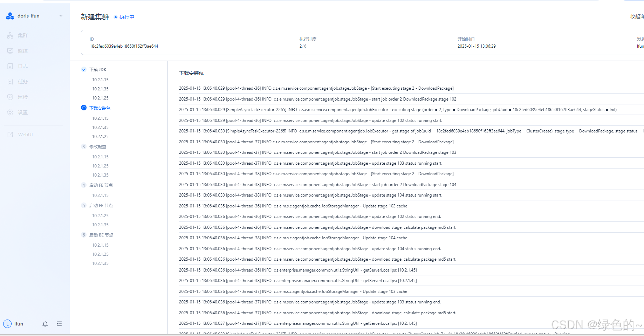Collapse the sidebar with the bottom toggle icon
Viewport: 644px width, 336px height.
pos(59,324)
